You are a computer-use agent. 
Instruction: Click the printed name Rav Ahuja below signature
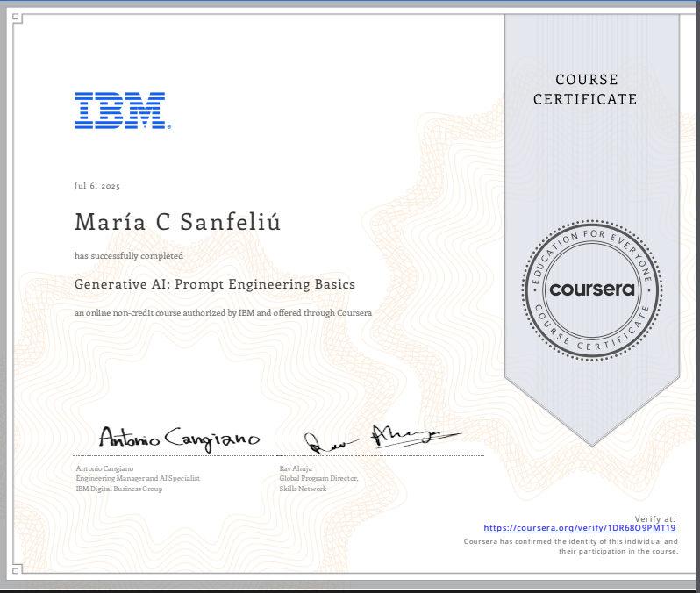click(296, 468)
